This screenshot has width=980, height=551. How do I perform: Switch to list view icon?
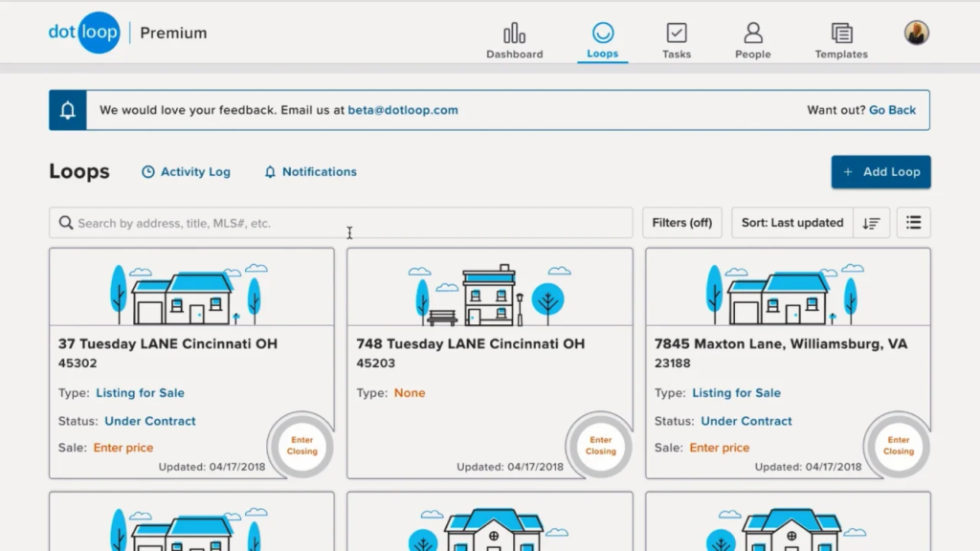(913, 223)
